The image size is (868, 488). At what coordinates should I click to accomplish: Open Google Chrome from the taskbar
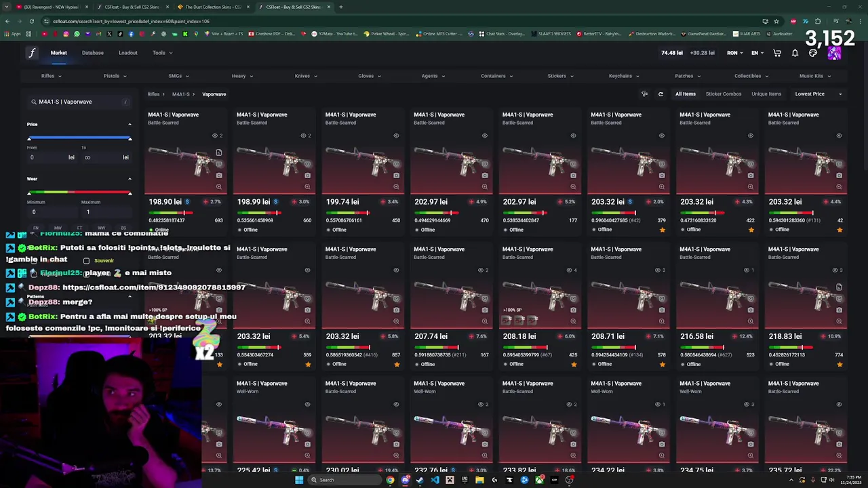390,480
